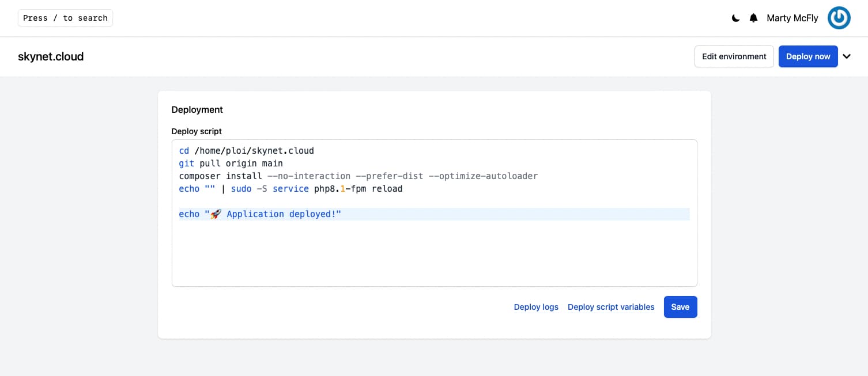
Task: Open the Edit environment settings
Action: tap(734, 56)
